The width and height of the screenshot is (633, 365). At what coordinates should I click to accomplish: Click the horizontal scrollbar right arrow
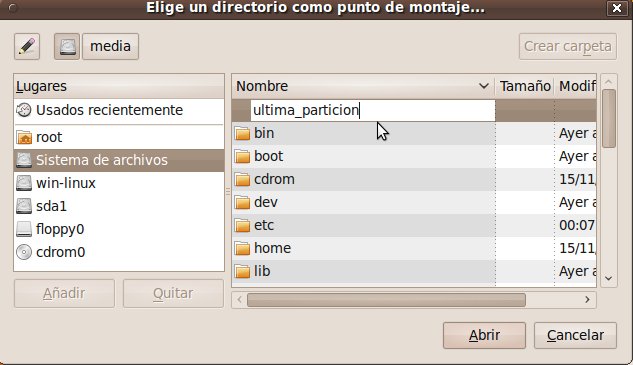[587, 300]
